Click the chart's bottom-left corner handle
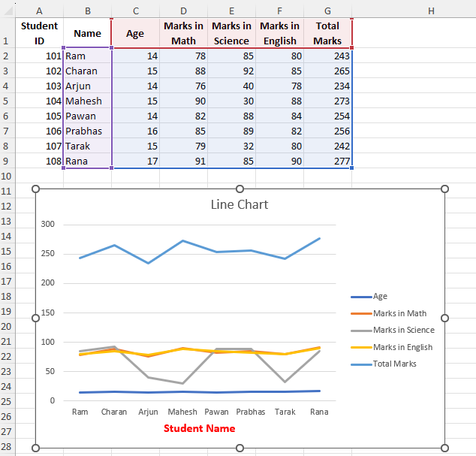The height and width of the screenshot is (456, 476). point(35,448)
